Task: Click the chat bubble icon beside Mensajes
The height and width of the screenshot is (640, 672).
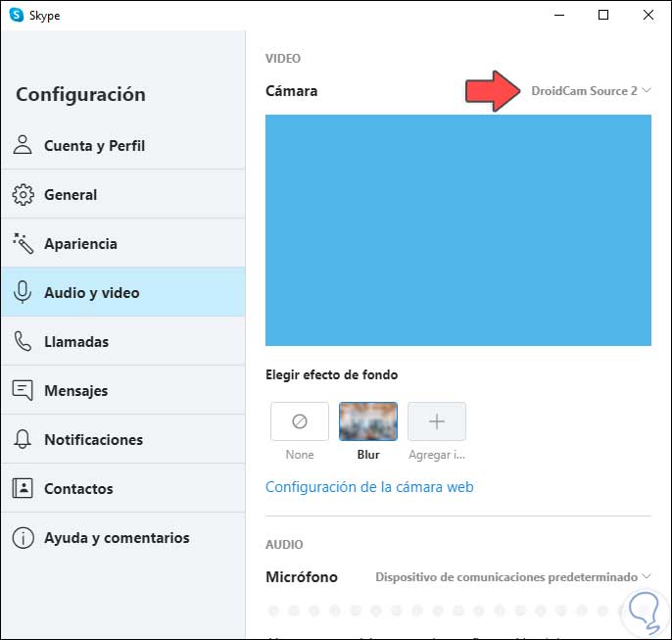Action: click(x=23, y=390)
